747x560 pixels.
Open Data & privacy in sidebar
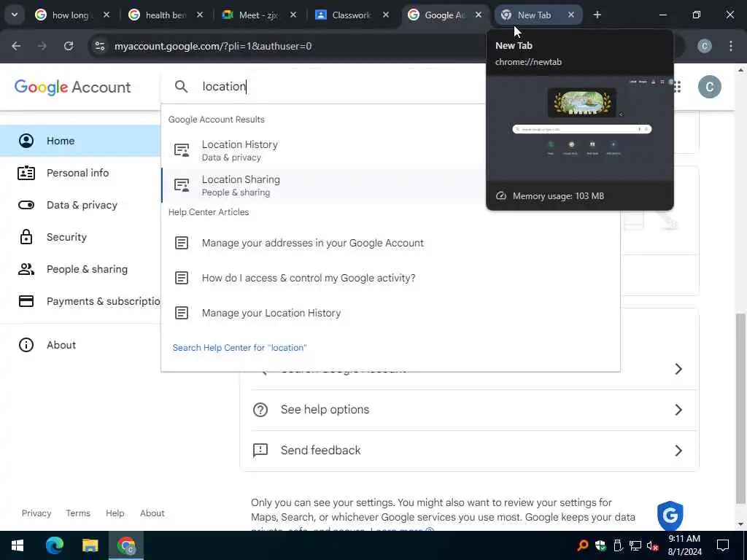(x=80, y=205)
